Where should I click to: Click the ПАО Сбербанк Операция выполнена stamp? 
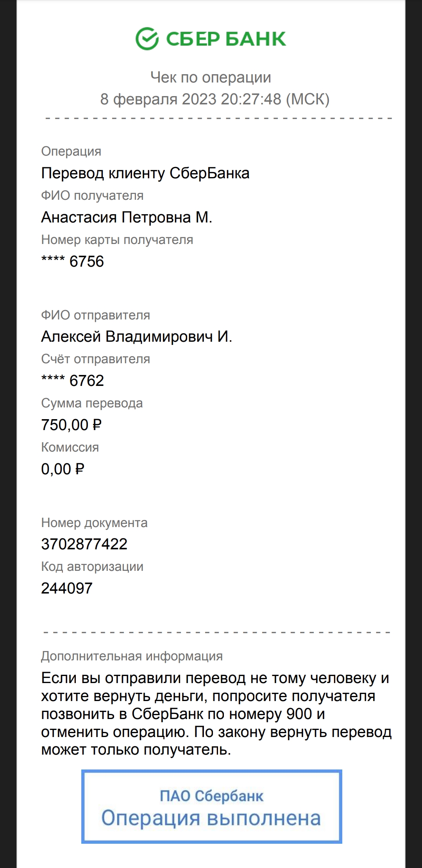(211, 807)
